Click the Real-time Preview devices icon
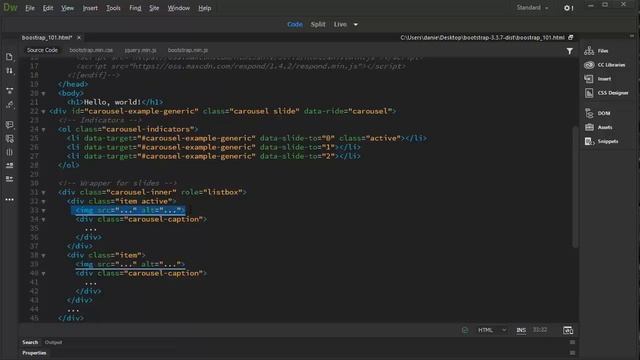Image resolution: width=640 pixels, height=360 pixels. pos(568,330)
